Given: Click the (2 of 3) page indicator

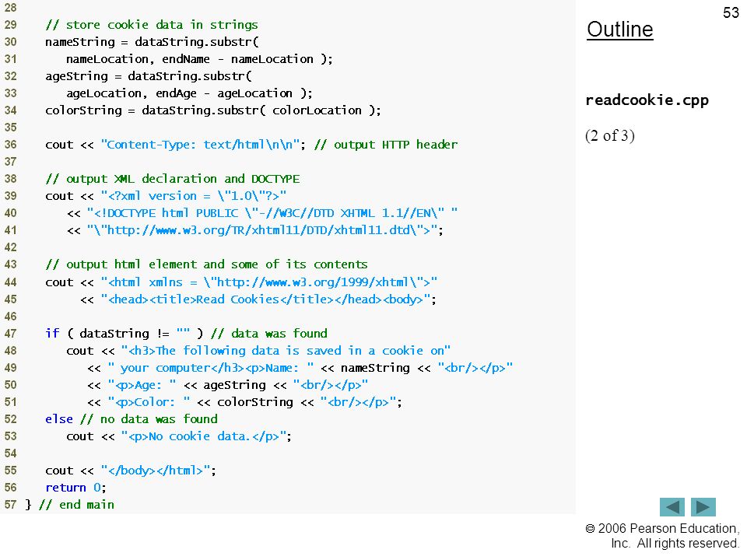Looking at the screenshot, I should pyautogui.click(x=610, y=135).
